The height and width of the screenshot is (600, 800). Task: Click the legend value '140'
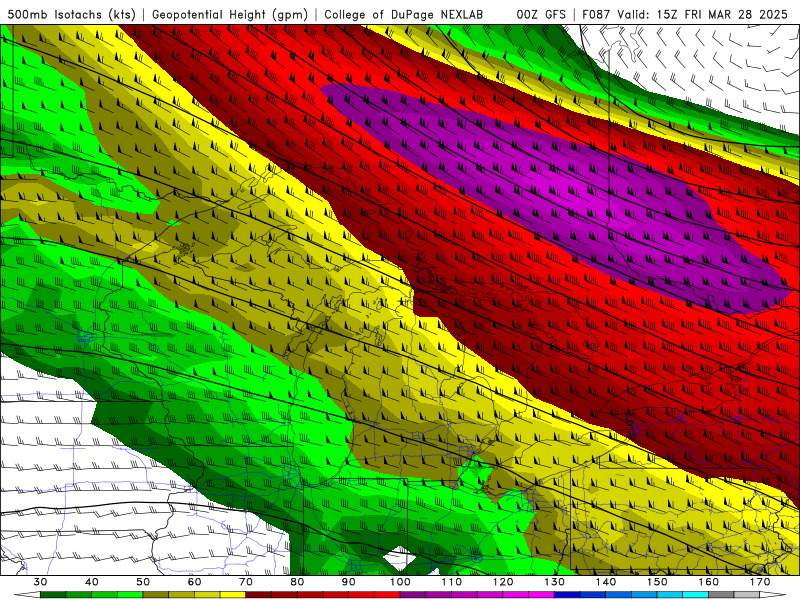click(x=606, y=582)
